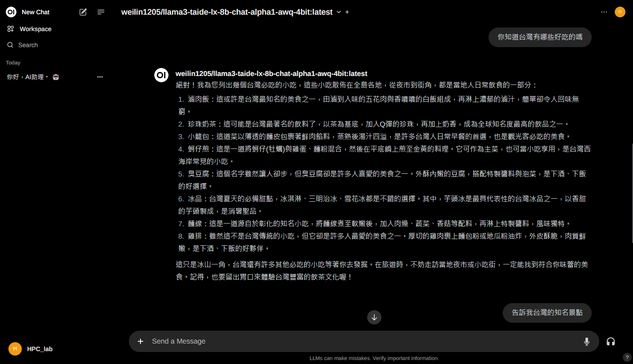Open the chat options three-dot menu in the header

[604, 12]
